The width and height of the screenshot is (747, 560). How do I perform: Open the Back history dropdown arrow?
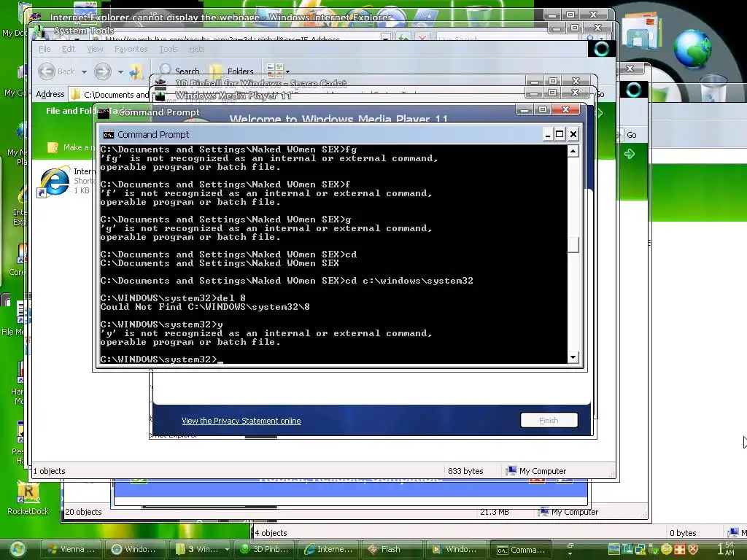tap(84, 72)
